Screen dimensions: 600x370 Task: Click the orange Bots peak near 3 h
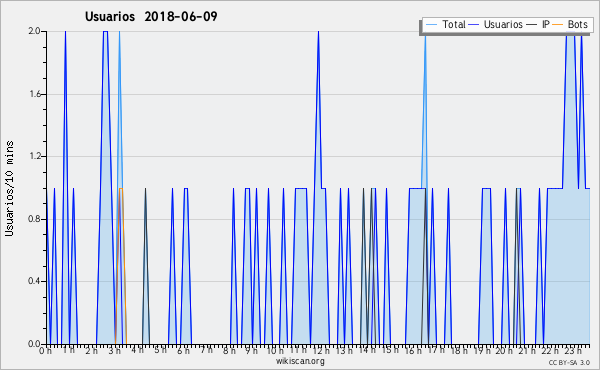(x=121, y=188)
